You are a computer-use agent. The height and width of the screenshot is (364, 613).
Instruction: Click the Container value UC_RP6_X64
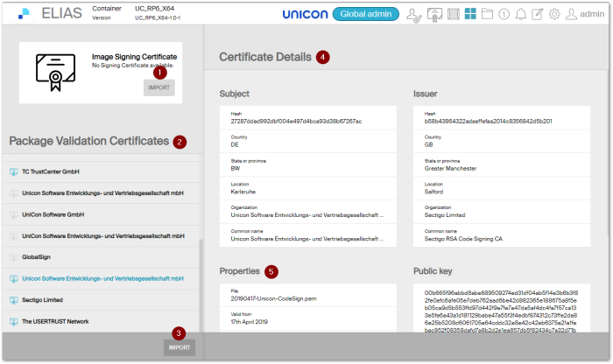coord(155,8)
